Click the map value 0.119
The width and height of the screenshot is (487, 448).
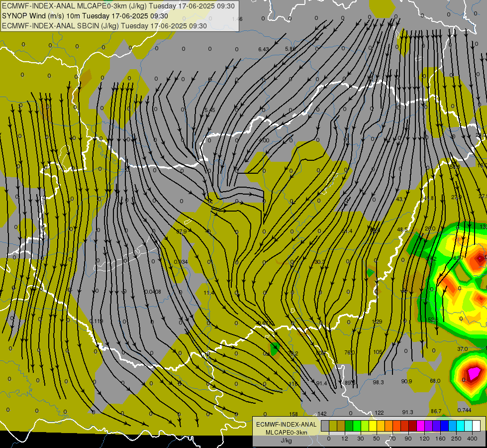(x=96, y=321)
